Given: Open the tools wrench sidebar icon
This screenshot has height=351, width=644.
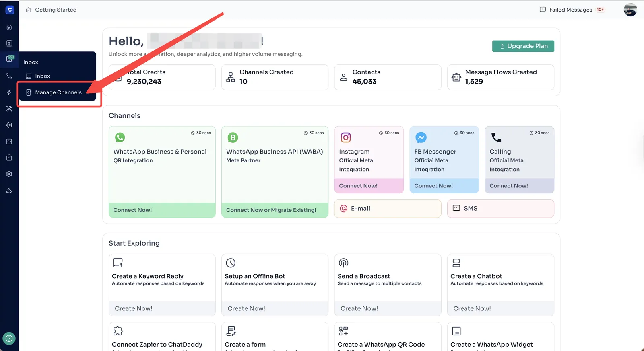Looking at the screenshot, I should click(x=9, y=109).
